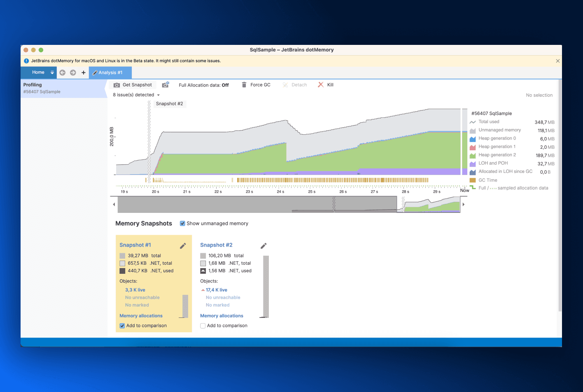Screen dimensions: 583x392
Task: Uncheck Add to comparison for Snapshot #1
Action: pyautogui.click(x=122, y=326)
